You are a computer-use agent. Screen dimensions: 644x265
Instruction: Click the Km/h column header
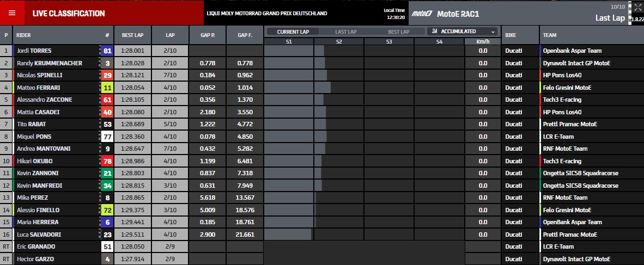pyautogui.click(x=483, y=41)
